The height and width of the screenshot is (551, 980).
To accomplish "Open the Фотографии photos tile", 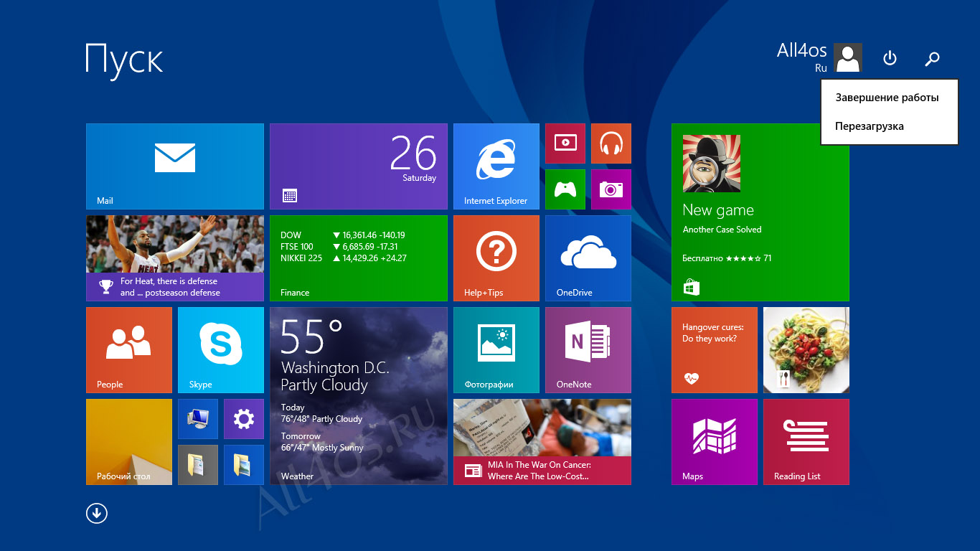I will (x=496, y=350).
